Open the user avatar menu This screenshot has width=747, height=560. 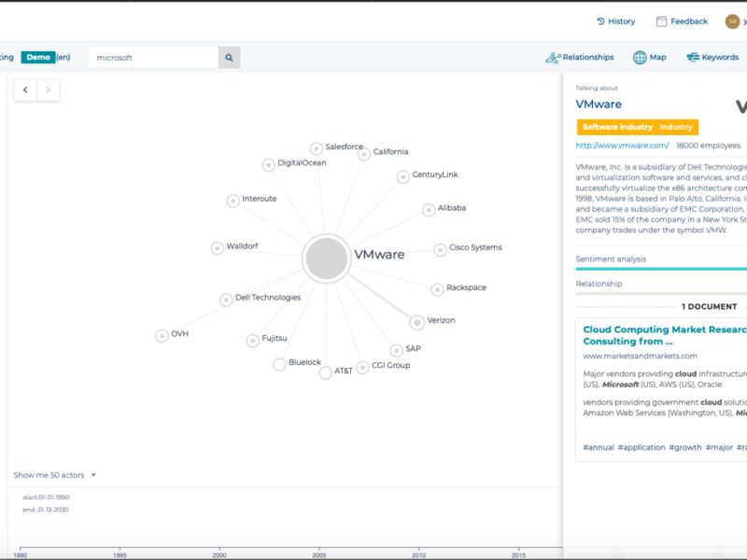732,21
